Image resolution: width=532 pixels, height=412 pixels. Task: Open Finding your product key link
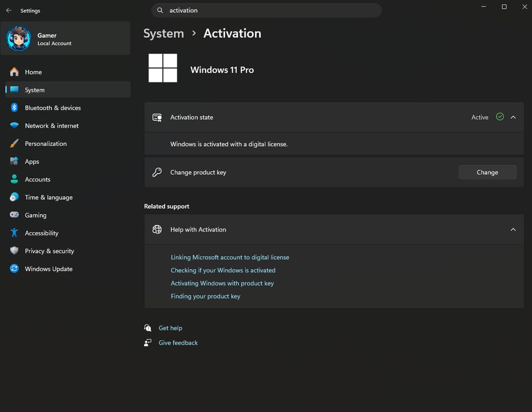206,296
